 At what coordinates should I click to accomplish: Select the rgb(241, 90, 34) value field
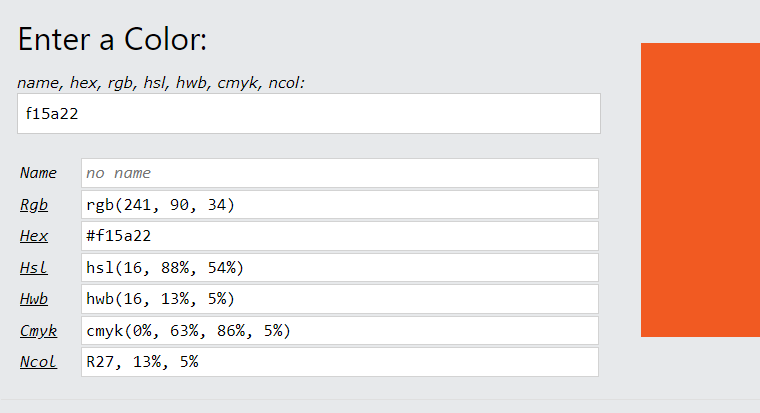point(340,205)
